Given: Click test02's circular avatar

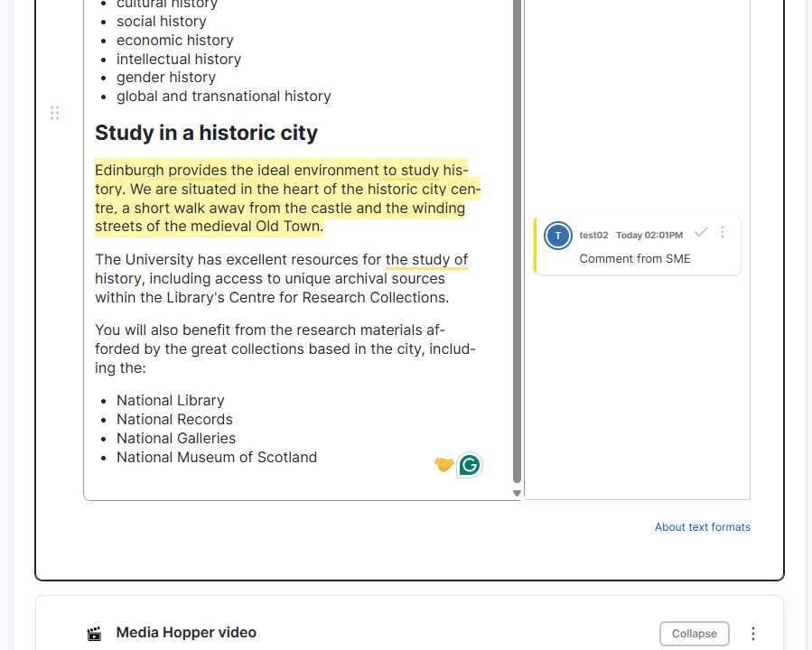Looking at the screenshot, I should pyautogui.click(x=557, y=236).
